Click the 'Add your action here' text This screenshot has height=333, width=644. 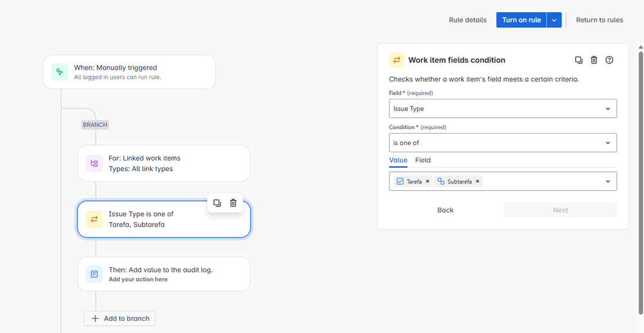[138, 279]
